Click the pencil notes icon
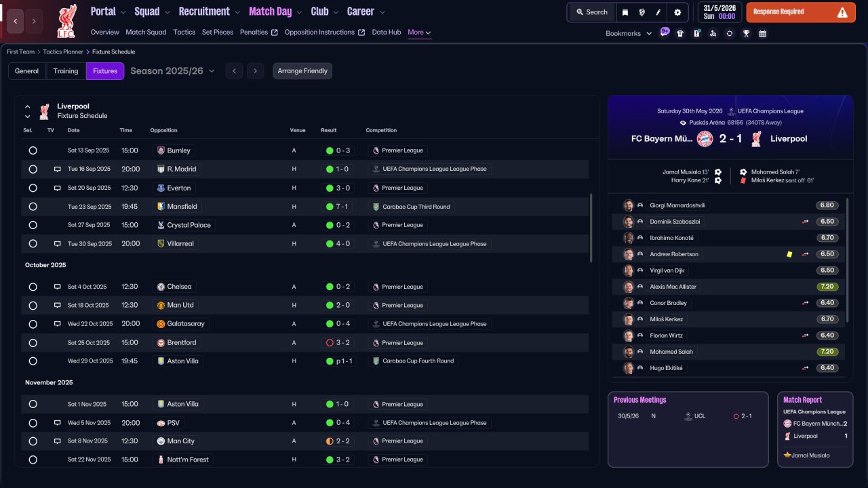The image size is (868, 488). click(x=658, y=12)
